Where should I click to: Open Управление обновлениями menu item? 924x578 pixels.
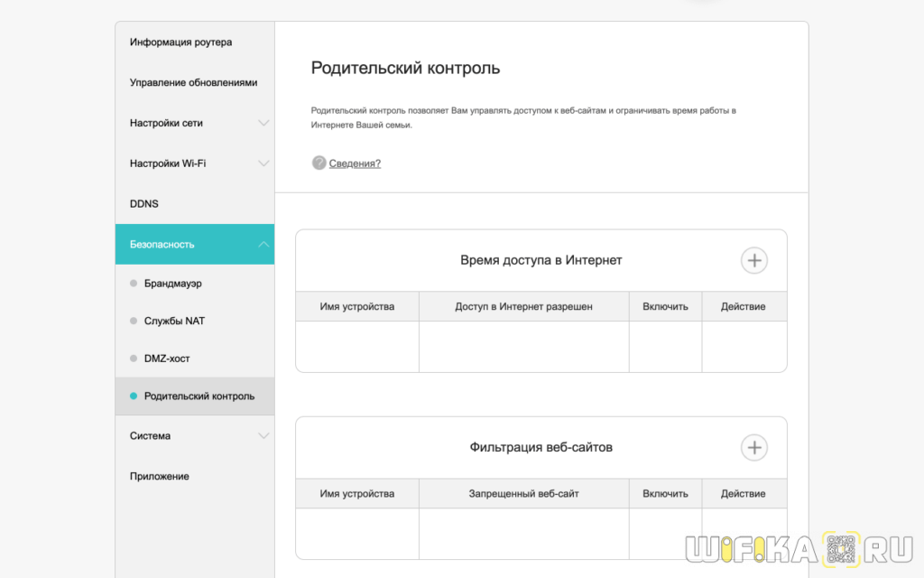point(193,82)
